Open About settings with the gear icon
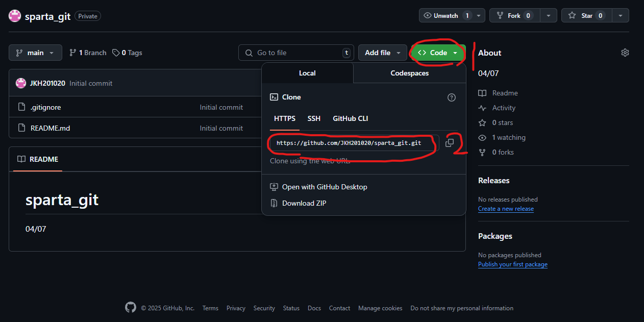644x322 pixels. 625,53
